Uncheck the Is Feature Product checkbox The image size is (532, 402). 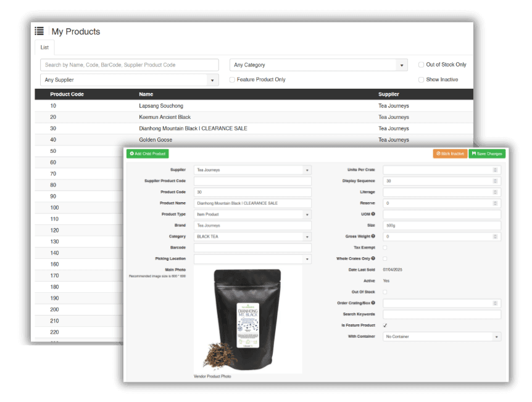coord(385,326)
